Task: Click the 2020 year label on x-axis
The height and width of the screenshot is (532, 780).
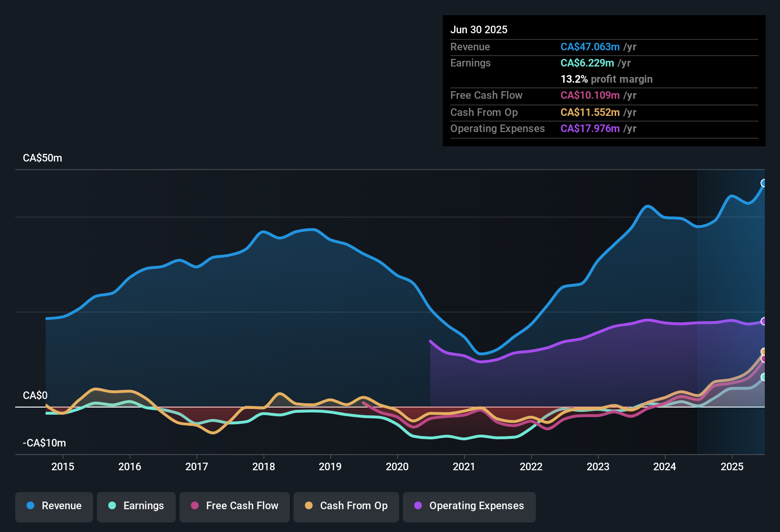Action: coord(397,467)
